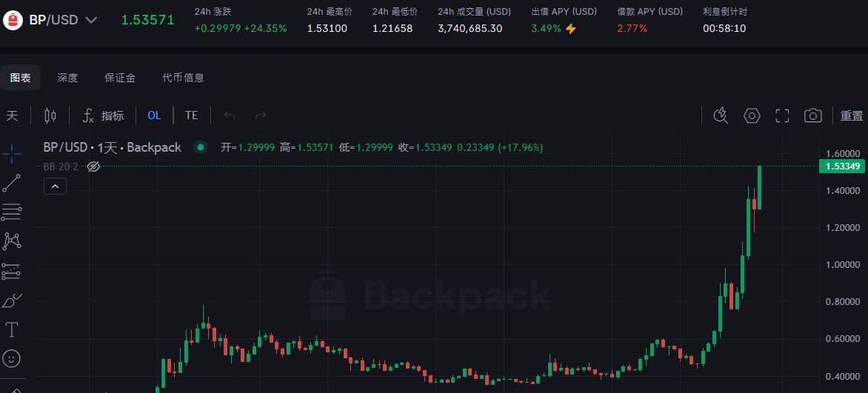Click the 24h high value 1.53100
The width and height of the screenshot is (868, 393).
pos(327,28)
